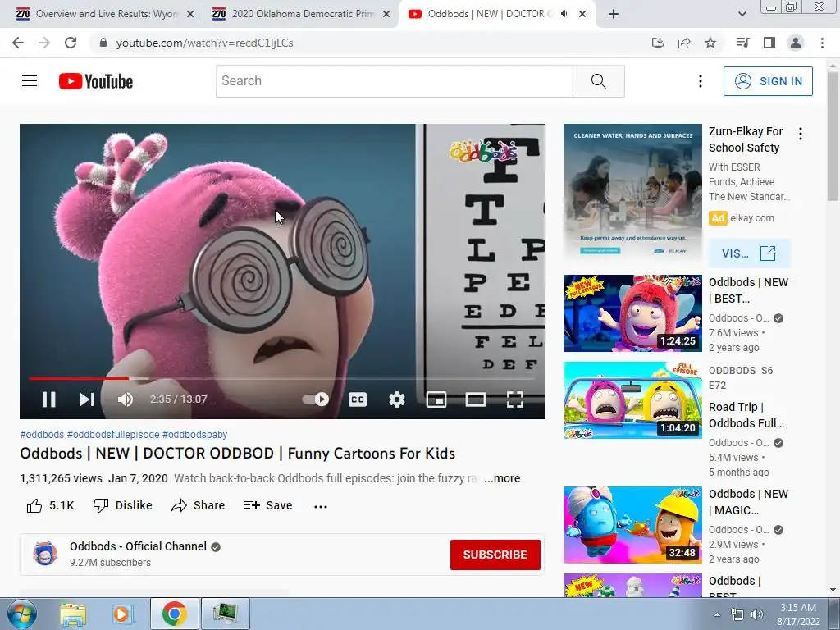
Task: Open system volume tray icon
Action: click(757, 614)
